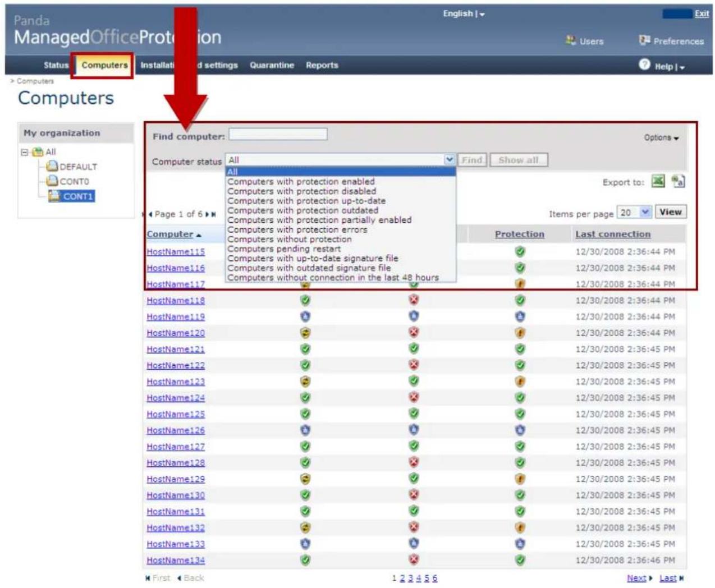Click the Next link at bottom
Viewport: 715px width, 588px height.
(636, 578)
